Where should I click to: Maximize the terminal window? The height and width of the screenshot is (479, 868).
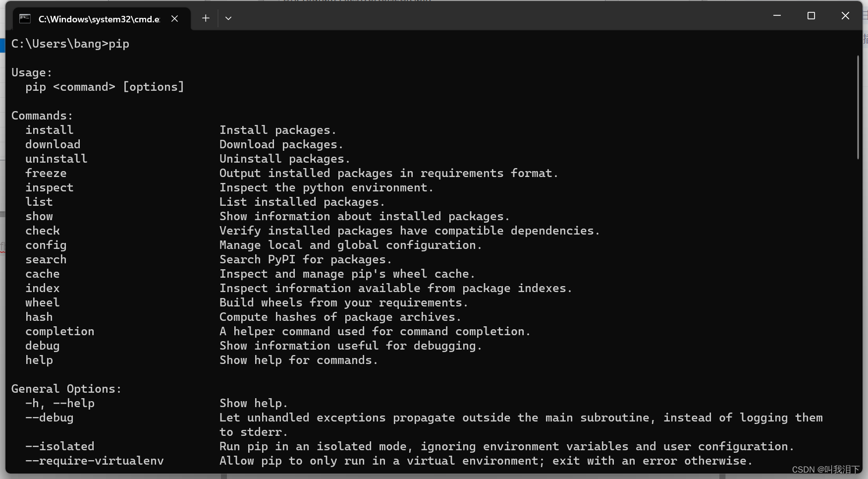(x=811, y=15)
